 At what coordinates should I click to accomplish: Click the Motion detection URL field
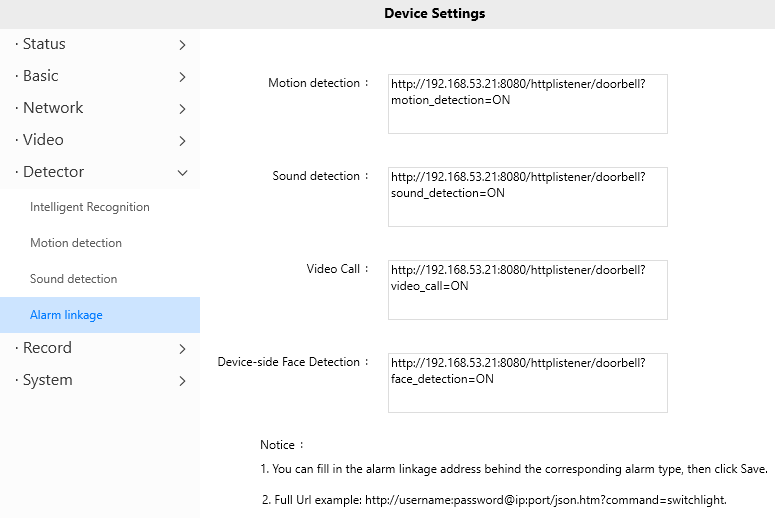click(x=527, y=103)
